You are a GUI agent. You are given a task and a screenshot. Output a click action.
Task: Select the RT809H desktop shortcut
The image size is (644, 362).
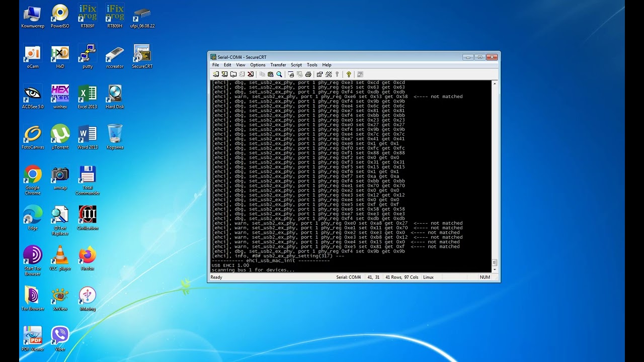115,17
